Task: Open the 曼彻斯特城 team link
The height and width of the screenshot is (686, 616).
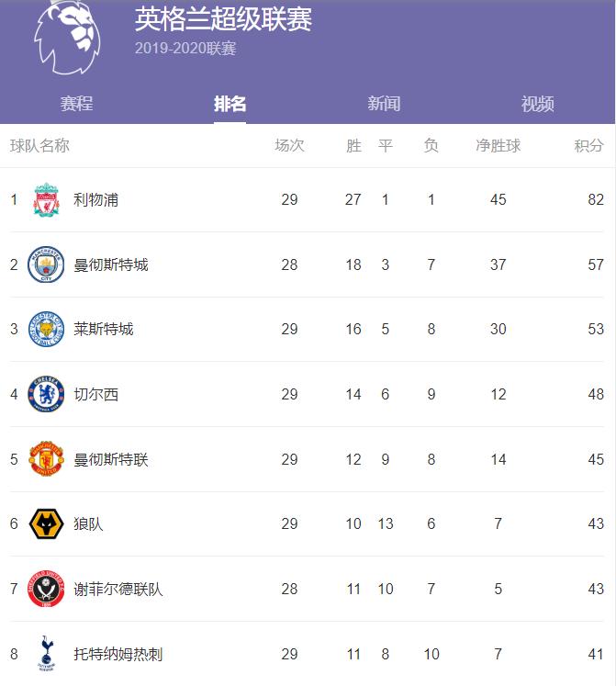Action: pyautogui.click(x=110, y=264)
